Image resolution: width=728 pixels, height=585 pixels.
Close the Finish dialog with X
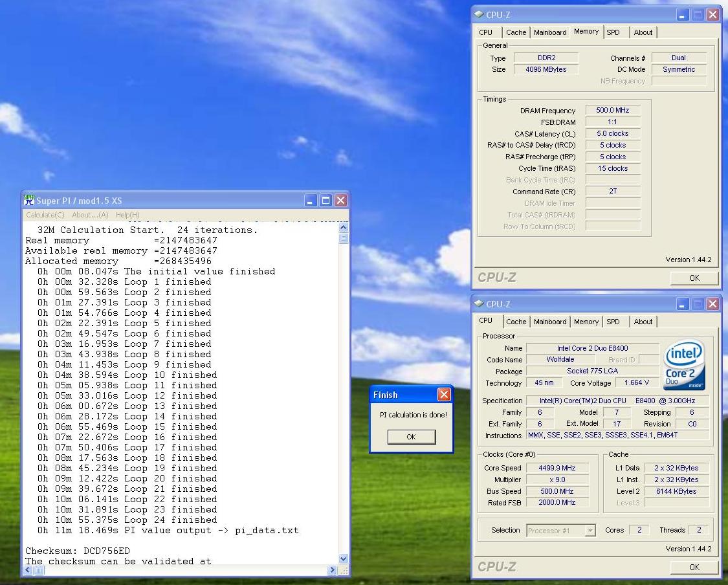444,395
